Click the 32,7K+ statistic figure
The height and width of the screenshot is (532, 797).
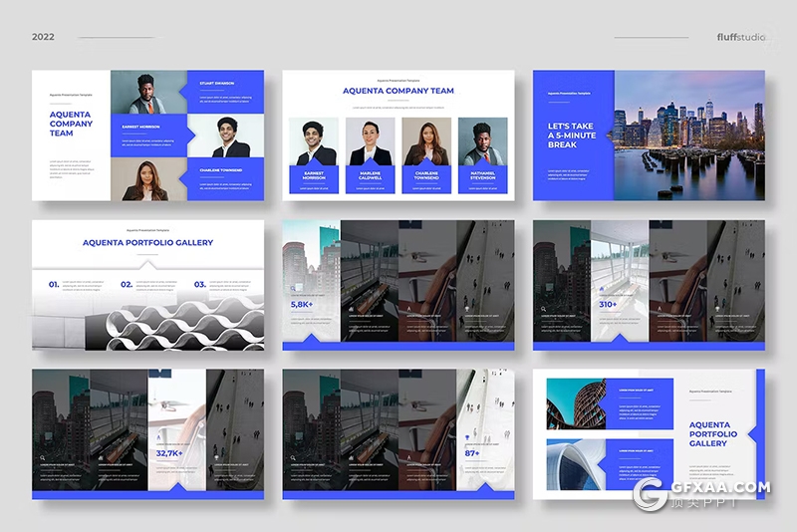(168, 453)
